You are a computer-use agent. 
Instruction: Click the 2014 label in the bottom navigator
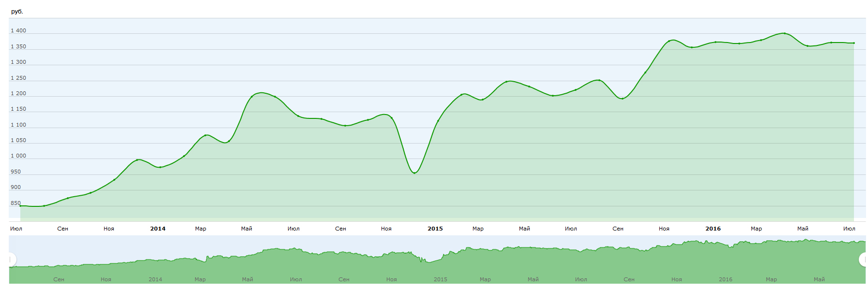[x=155, y=279]
